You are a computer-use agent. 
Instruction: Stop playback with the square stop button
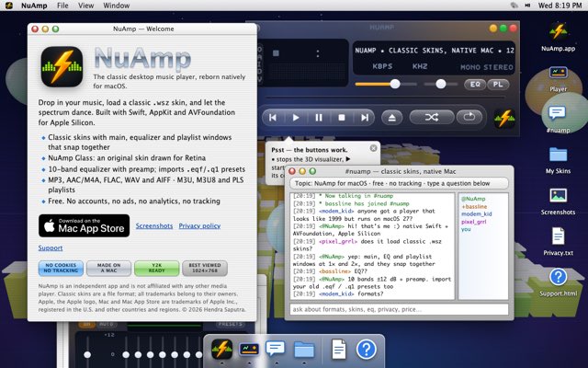coord(342,118)
